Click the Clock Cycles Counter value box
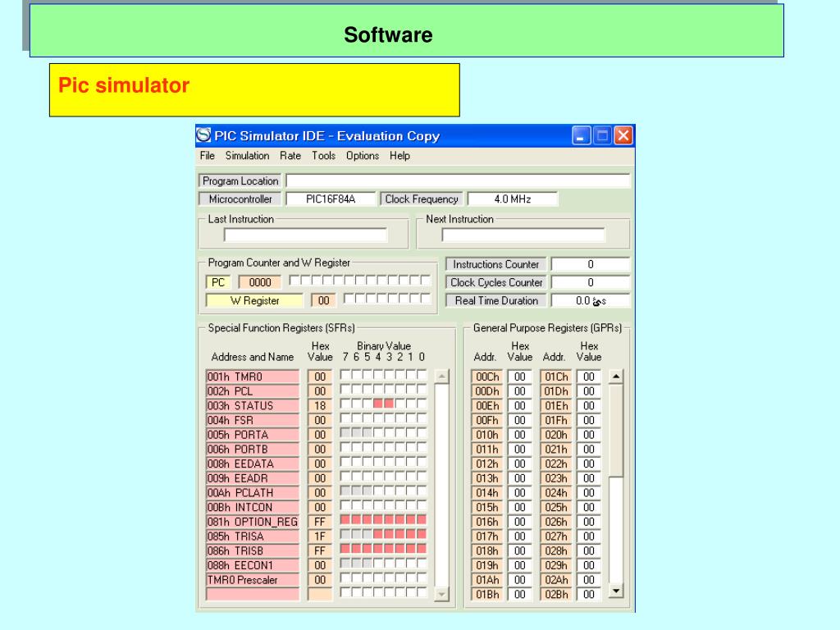 click(x=591, y=282)
